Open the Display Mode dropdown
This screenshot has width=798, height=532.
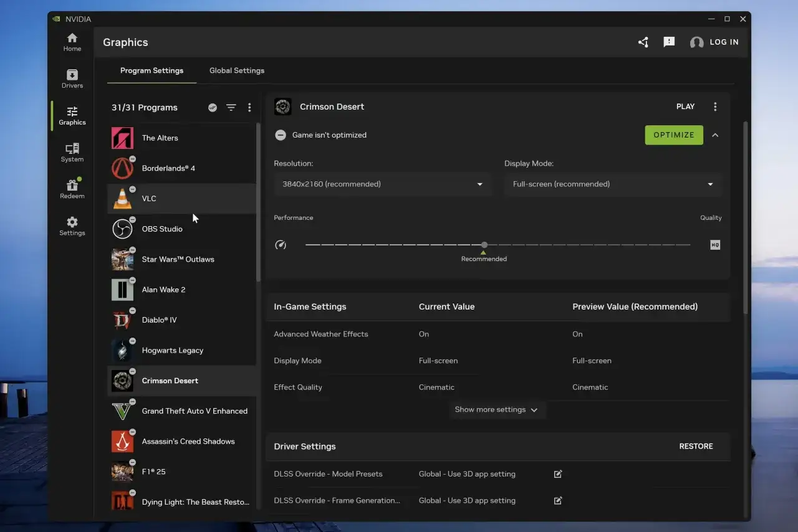tap(613, 184)
